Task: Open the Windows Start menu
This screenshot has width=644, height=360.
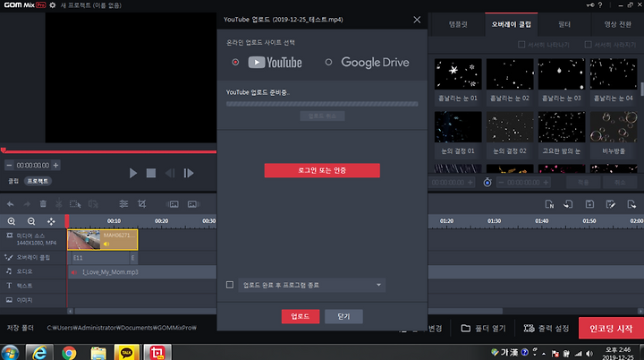Action: (10, 353)
